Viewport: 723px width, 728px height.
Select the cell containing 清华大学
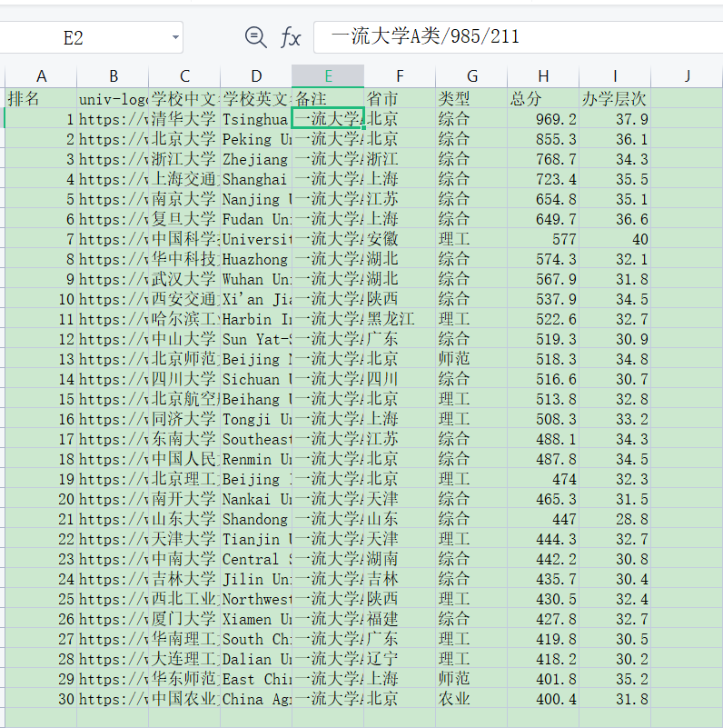click(x=184, y=119)
